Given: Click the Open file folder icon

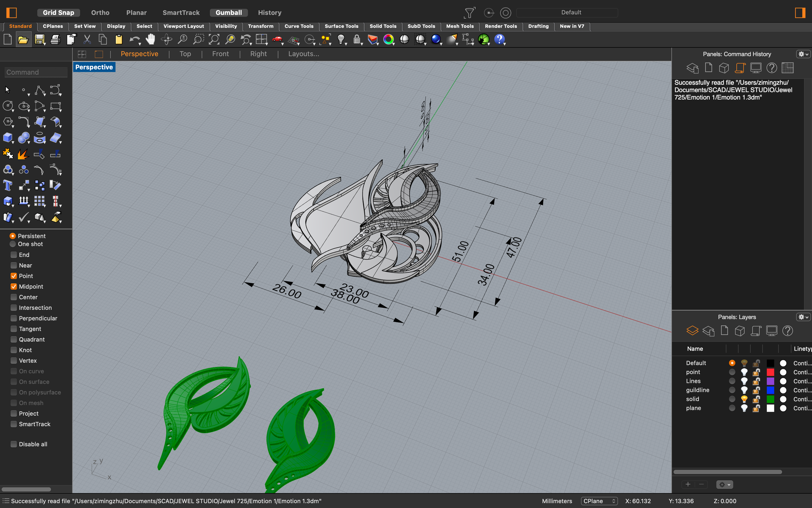Looking at the screenshot, I should [23, 40].
